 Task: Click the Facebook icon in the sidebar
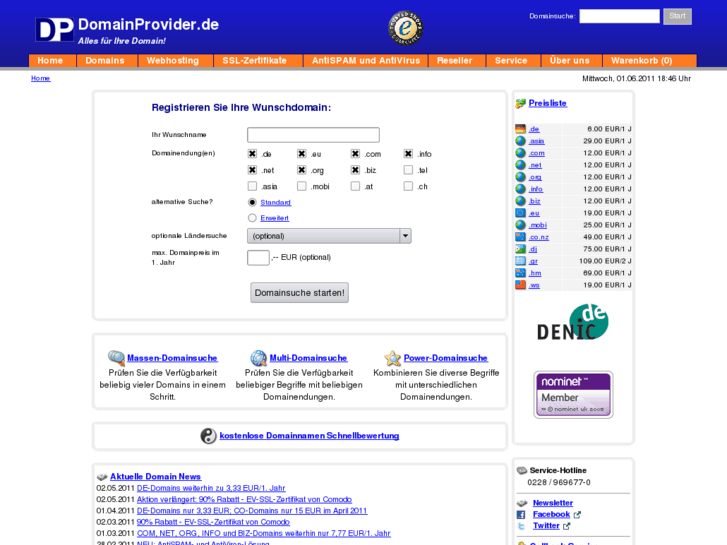click(x=521, y=514)
